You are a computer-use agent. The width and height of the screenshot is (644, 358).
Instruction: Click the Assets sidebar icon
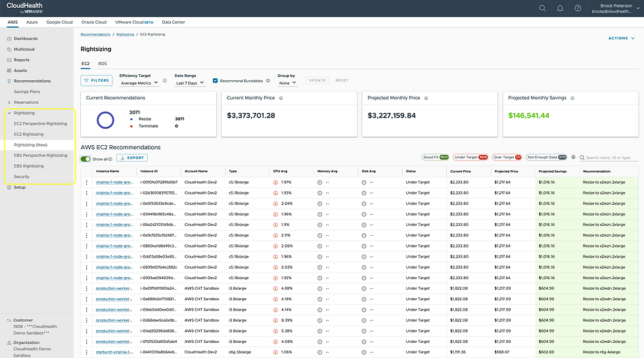click(x=9, y=71)
